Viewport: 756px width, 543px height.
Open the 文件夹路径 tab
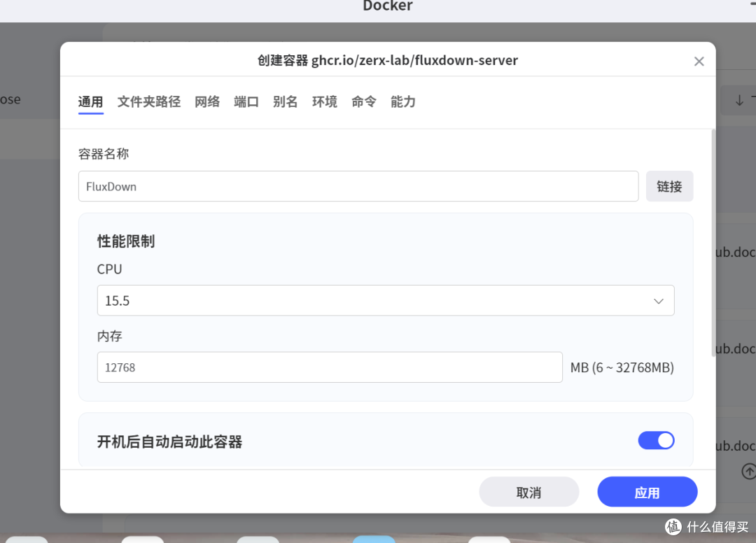pyautogui.click(x=149, y=101)
